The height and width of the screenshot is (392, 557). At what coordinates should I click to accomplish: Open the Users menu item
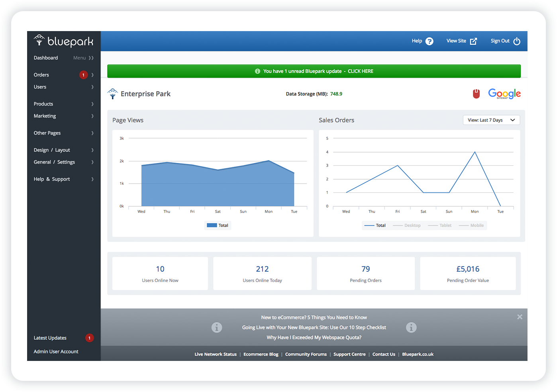point(40,87)
